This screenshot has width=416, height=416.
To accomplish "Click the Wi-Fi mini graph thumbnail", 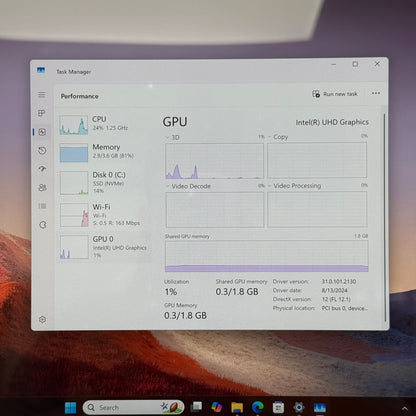I will (74, 215).
